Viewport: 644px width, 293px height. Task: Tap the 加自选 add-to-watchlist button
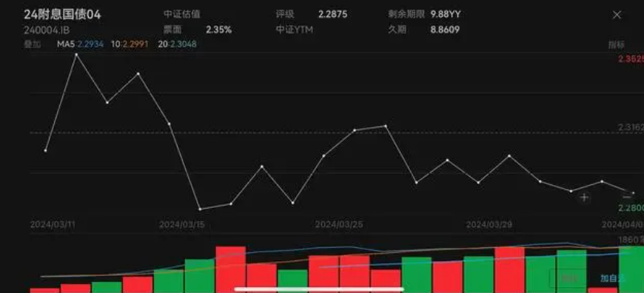(x=612, y=278)
